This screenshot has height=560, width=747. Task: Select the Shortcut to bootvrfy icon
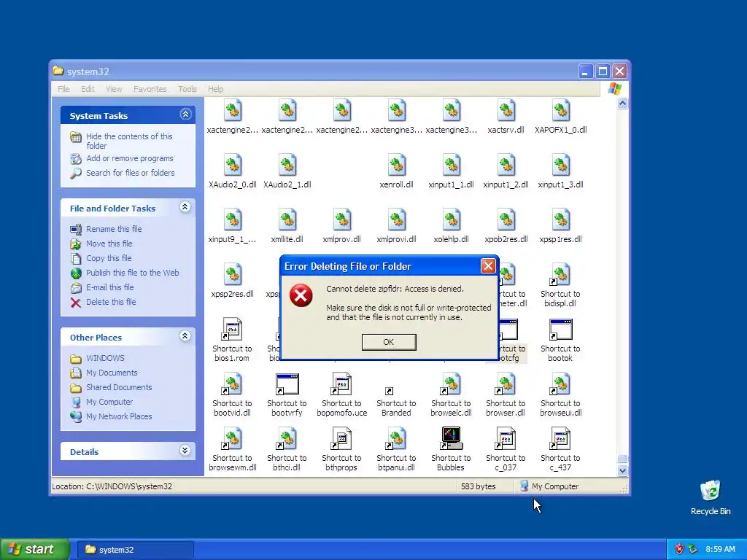pyautogui.click(x=287, y=384)
